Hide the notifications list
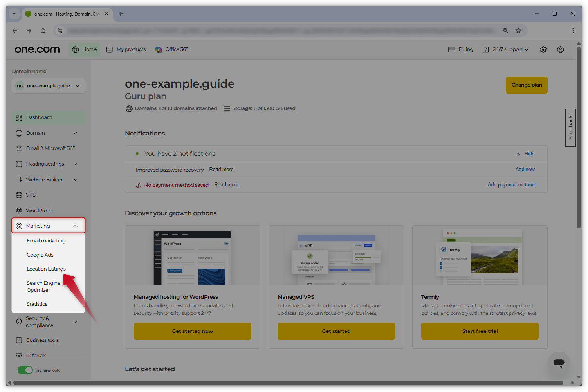 pos(525,154)
